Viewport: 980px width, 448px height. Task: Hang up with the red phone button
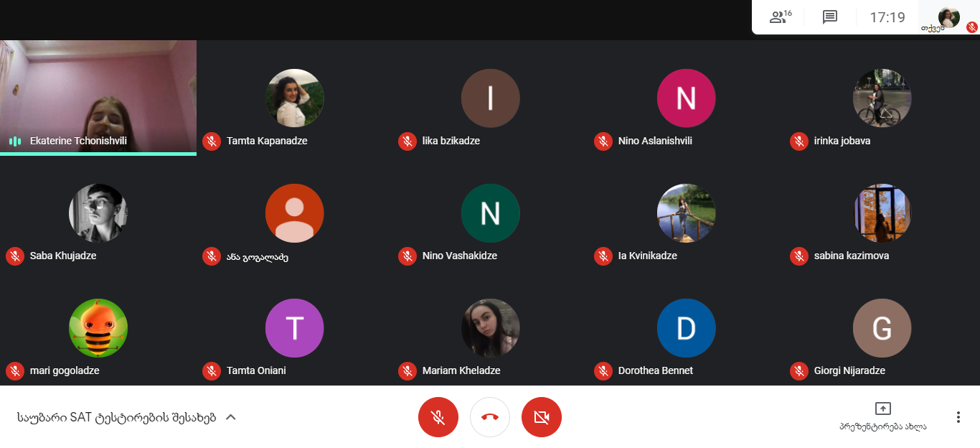490,417
